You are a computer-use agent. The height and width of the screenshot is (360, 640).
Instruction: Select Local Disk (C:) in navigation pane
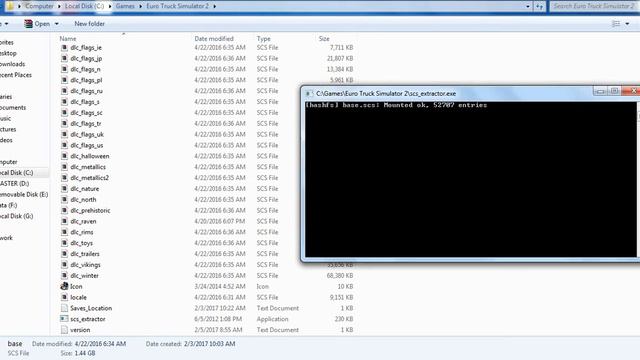coord(16,173)
